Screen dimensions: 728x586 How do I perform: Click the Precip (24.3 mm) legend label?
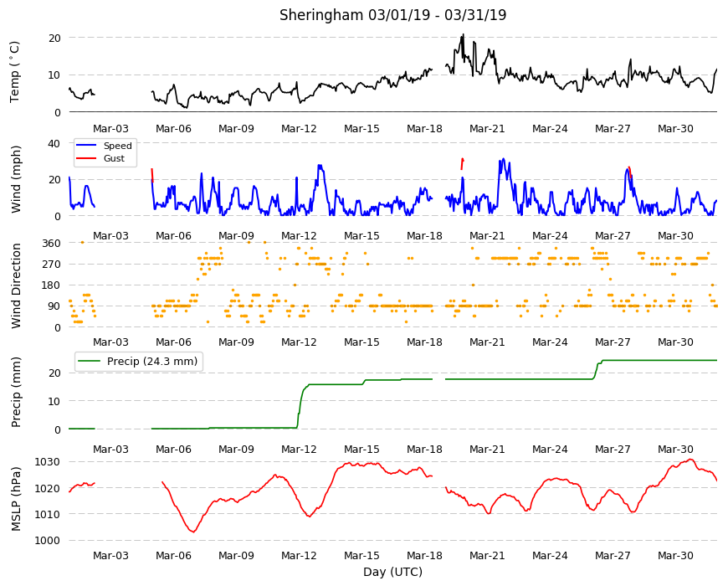point(151,362)
